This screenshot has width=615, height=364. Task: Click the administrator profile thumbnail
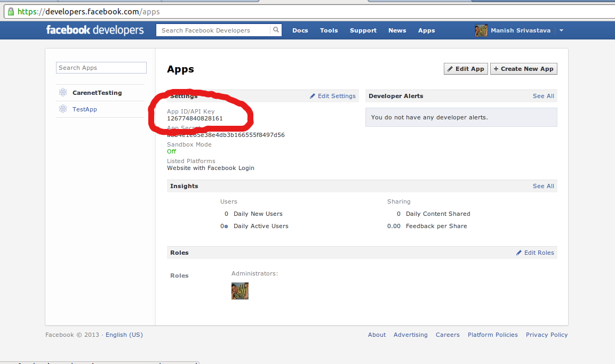240,291
